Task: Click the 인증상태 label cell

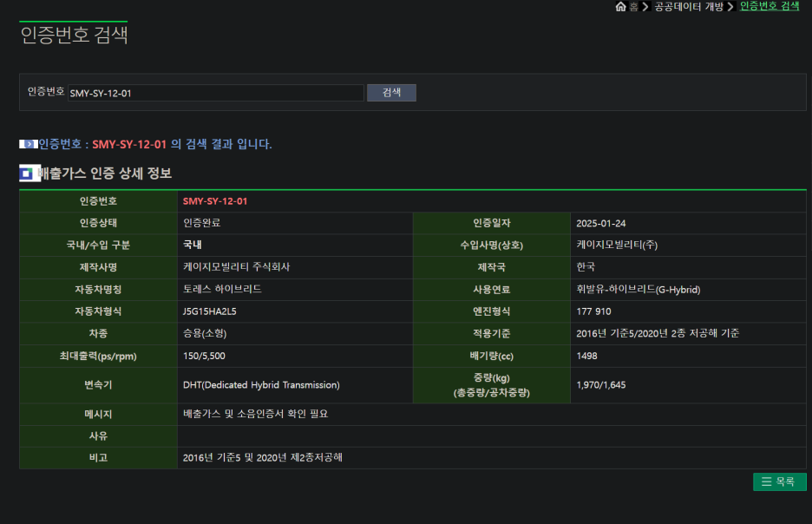Action: [x=98, y=223]
